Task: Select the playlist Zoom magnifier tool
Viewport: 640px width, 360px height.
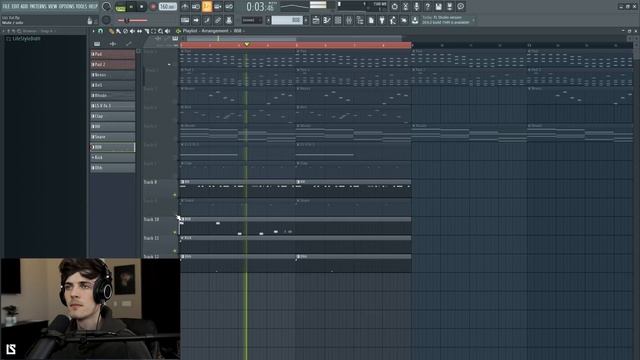Action: pyautogui.click(x=160, y=31)
